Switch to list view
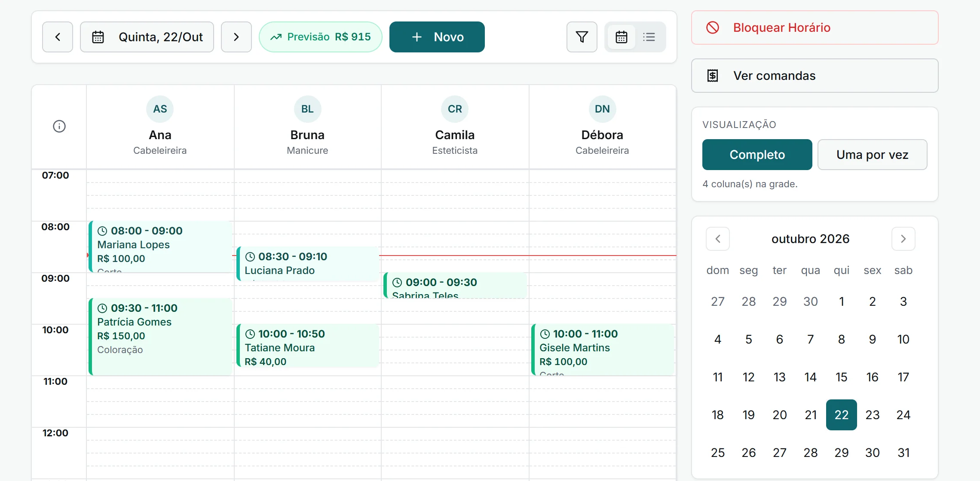980x481 pixels. pyautogui.click(x=649, y=37)
